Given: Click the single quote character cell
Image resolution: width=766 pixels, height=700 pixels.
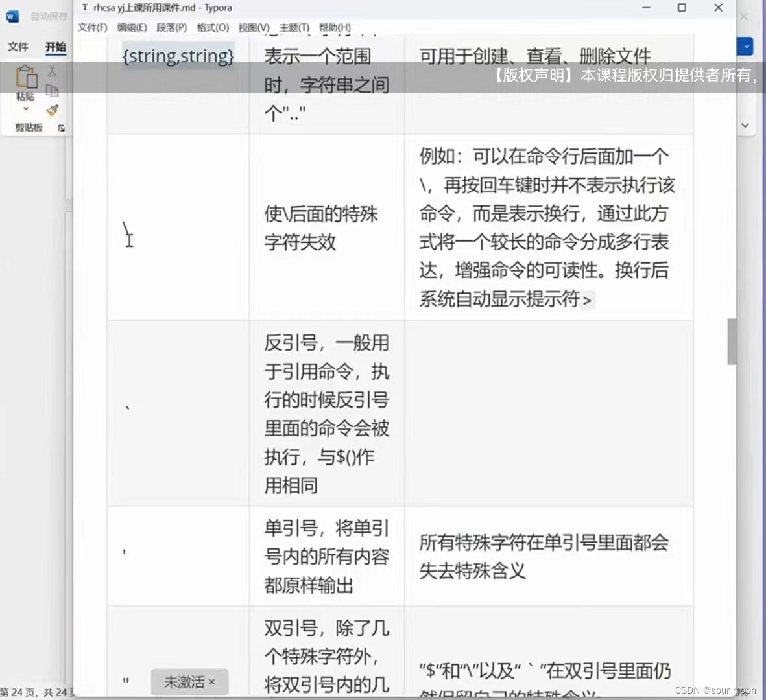Looking at the screenshot, I should coord(178,556).
